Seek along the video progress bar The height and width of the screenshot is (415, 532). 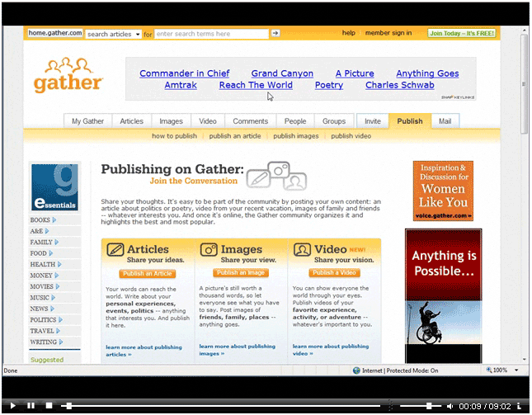[220, 406]
